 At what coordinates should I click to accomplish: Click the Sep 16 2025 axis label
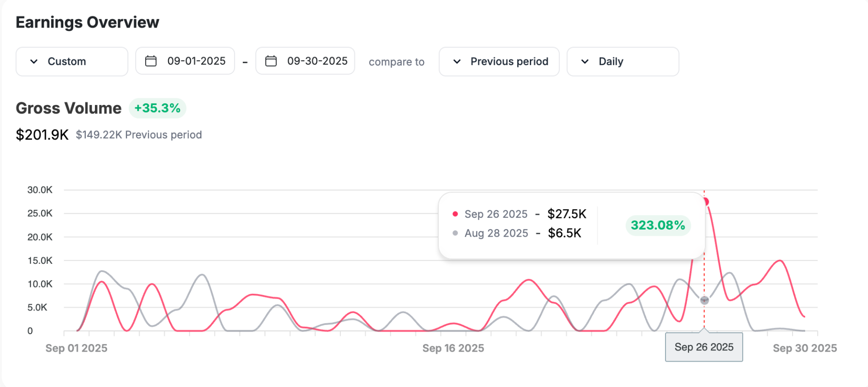[x=453, y=348]
